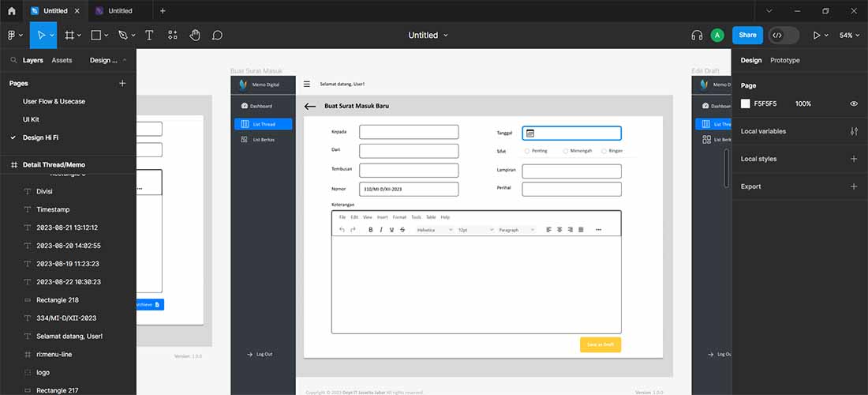The image size is (868, 395).
Task: Add a new page with plus icon
Action: [122, 83]
